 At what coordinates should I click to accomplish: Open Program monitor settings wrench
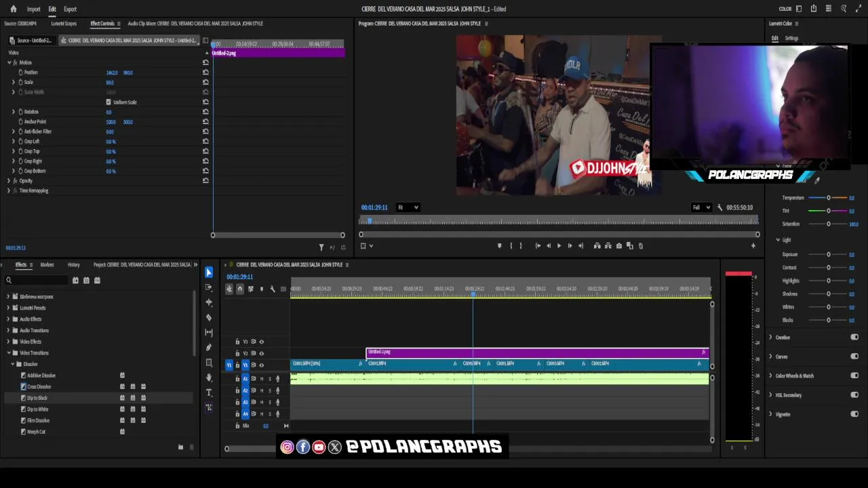(x=719, y=207)
